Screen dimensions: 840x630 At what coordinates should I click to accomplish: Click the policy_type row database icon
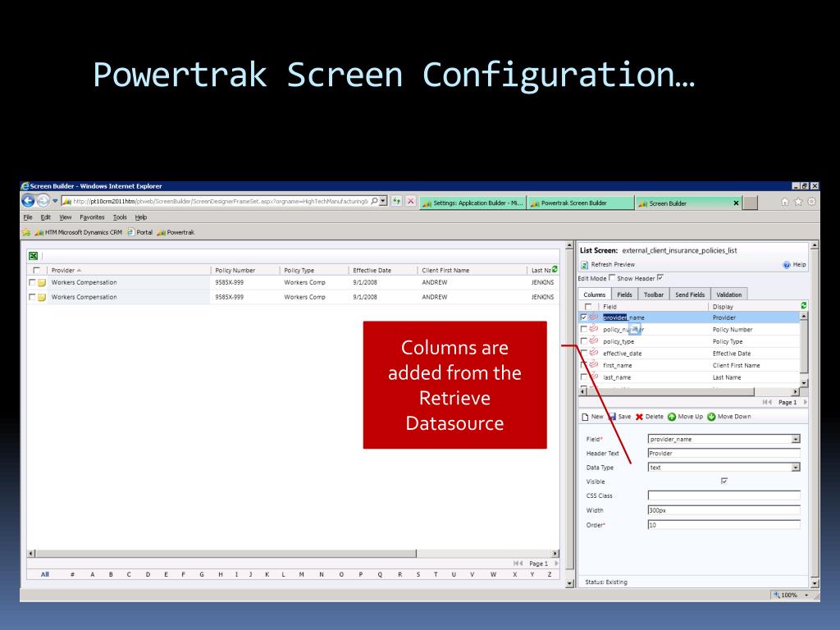[594, 340]
